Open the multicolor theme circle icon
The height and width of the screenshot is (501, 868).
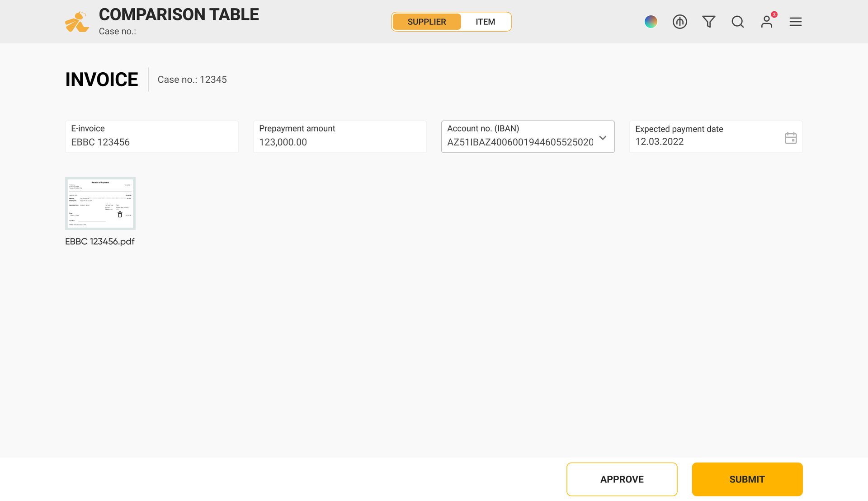point(651,22)
